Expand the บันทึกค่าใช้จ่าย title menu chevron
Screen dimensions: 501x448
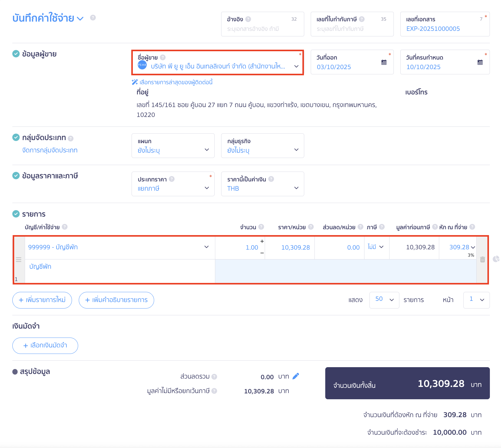click(80, 19)
